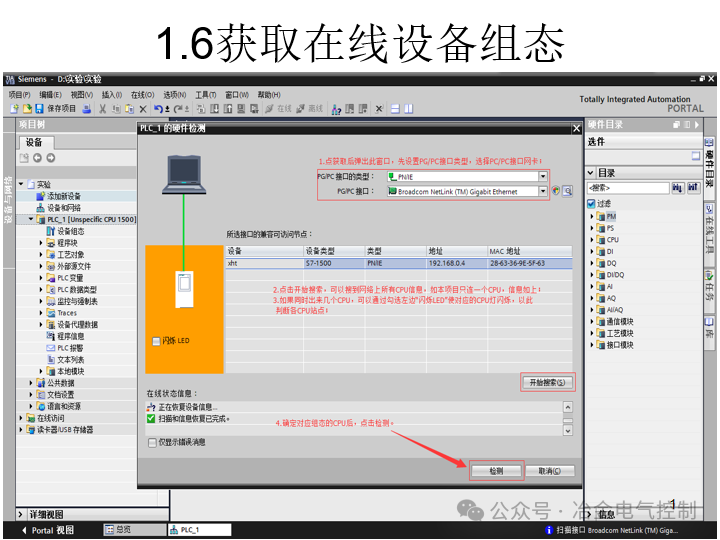
Task: Click the 保存项目 text button
Action: pyautogui.click(x=62, y=109)
